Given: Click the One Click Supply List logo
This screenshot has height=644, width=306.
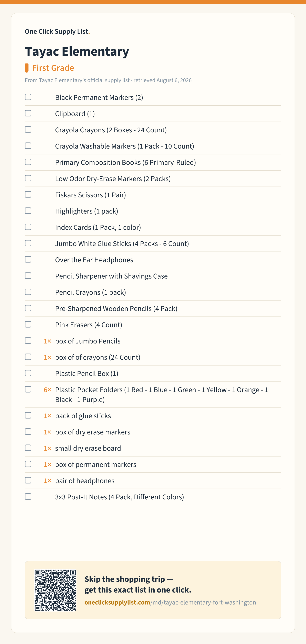Looking at the screenshot, I should point(57,31).
